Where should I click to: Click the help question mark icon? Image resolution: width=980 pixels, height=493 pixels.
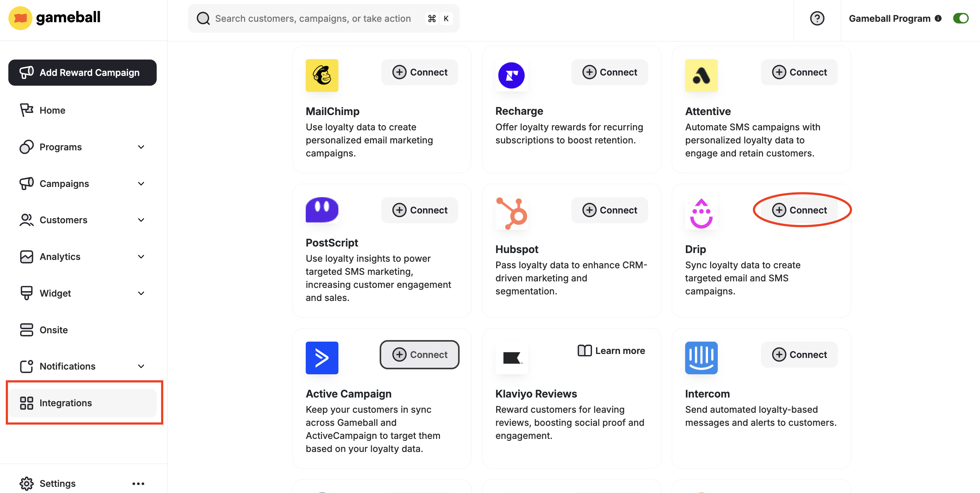click(817, 18)
